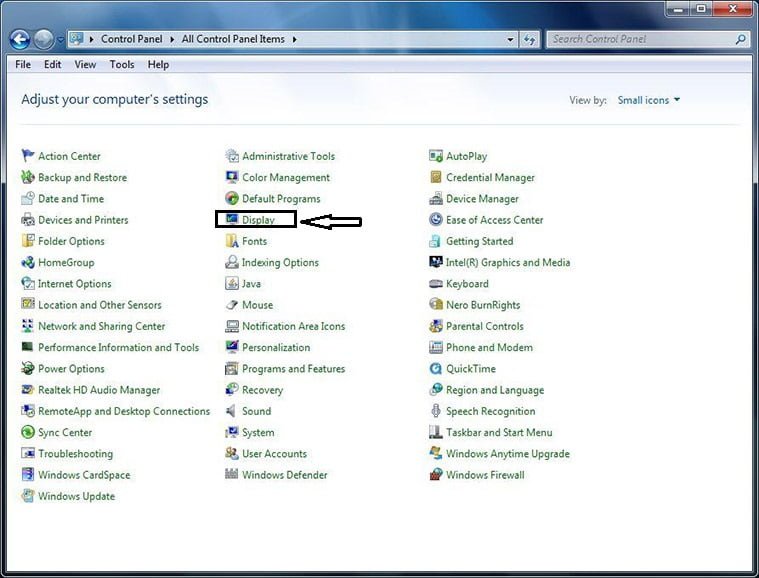This screenshot has height=578, width=759.
Task: Click the Network and Sharing Center icon
Action: point(28,326)
